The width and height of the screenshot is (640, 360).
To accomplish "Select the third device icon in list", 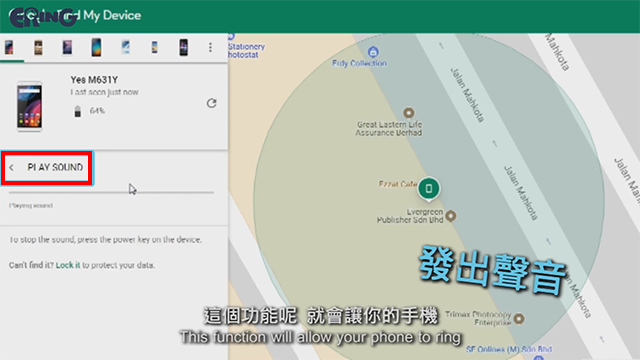I will click(x=67, y=47).
